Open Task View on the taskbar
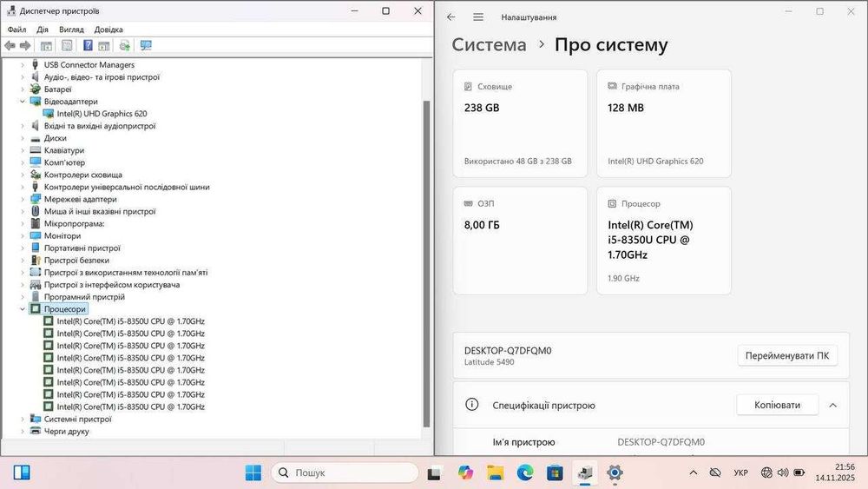 pyautogui.click(x=434, y=473)
